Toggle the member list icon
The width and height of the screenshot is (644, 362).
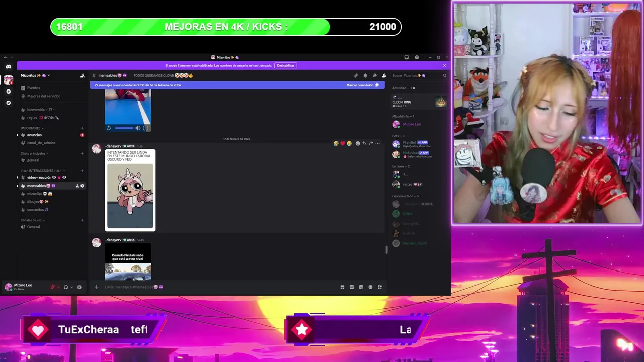point(384,76)
